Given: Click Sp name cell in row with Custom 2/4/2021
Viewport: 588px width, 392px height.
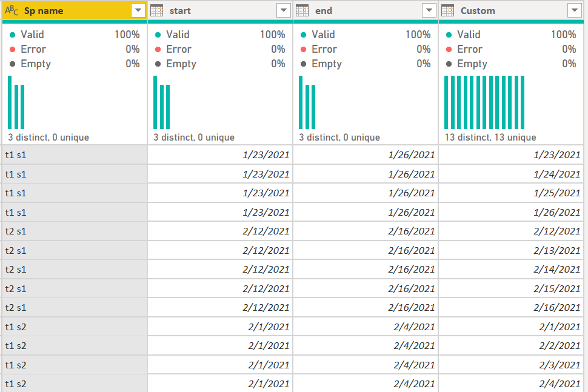Looking at the screenshot, I should pos(75,384).
